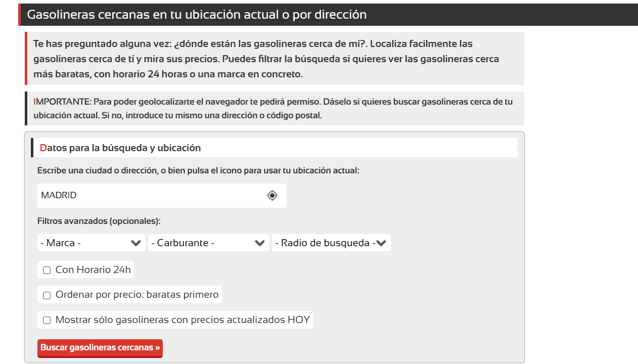
Task: Click the IMPORTANTE geolocation notice text
Action: click(273, 108)
